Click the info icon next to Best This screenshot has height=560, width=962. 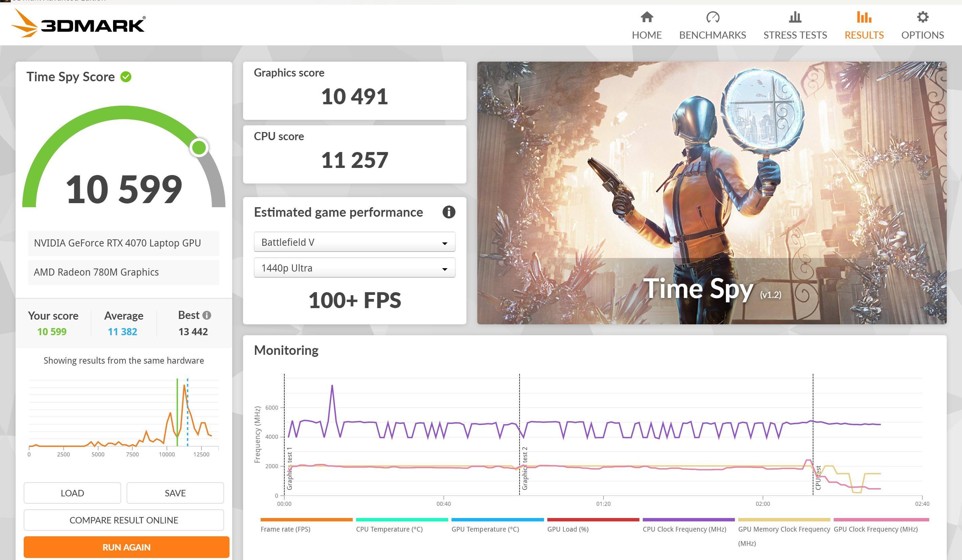[x=206, y=315]
